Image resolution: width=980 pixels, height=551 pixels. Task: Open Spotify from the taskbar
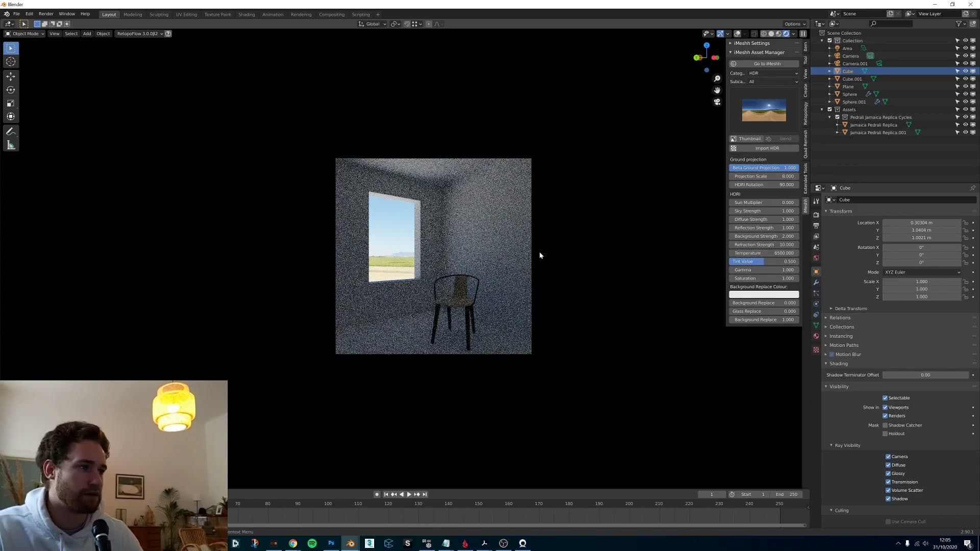[x=312, y=543]
